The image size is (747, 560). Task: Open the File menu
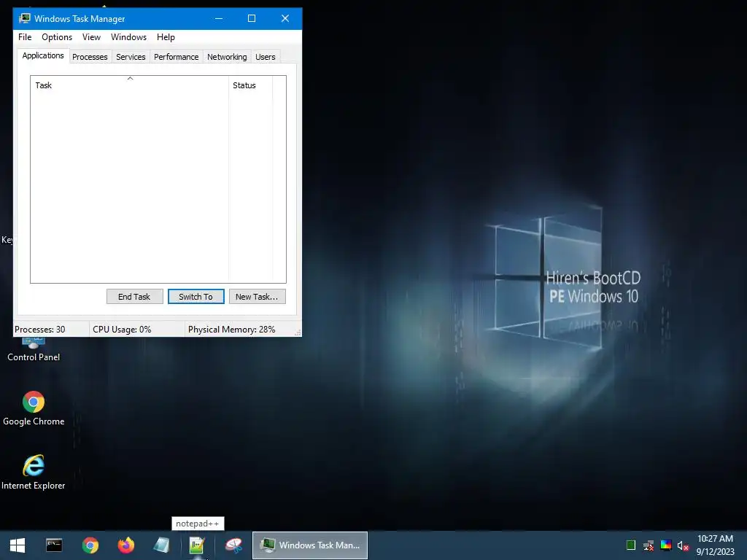25,37
